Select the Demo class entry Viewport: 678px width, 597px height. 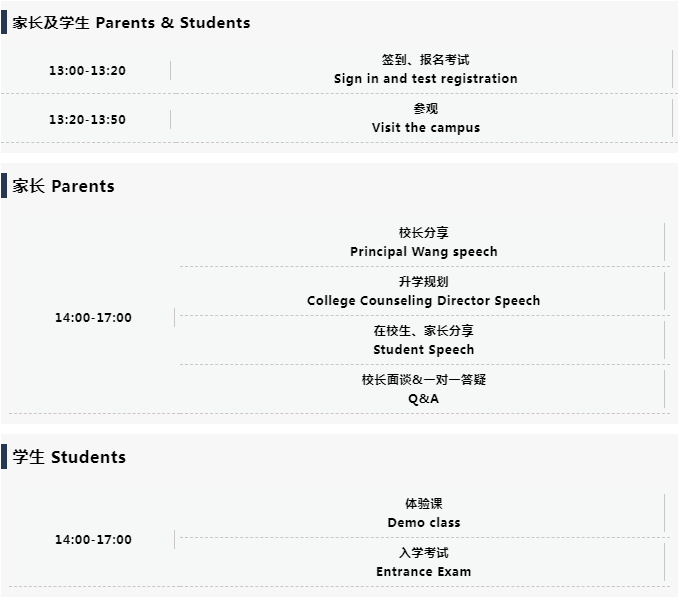[x=424, y=523]
